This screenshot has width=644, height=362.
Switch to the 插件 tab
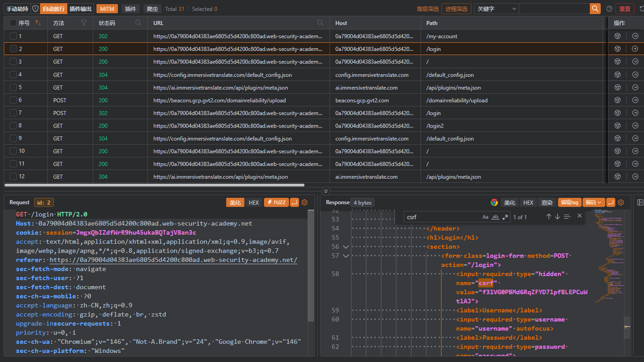click(x=130, y=9)
